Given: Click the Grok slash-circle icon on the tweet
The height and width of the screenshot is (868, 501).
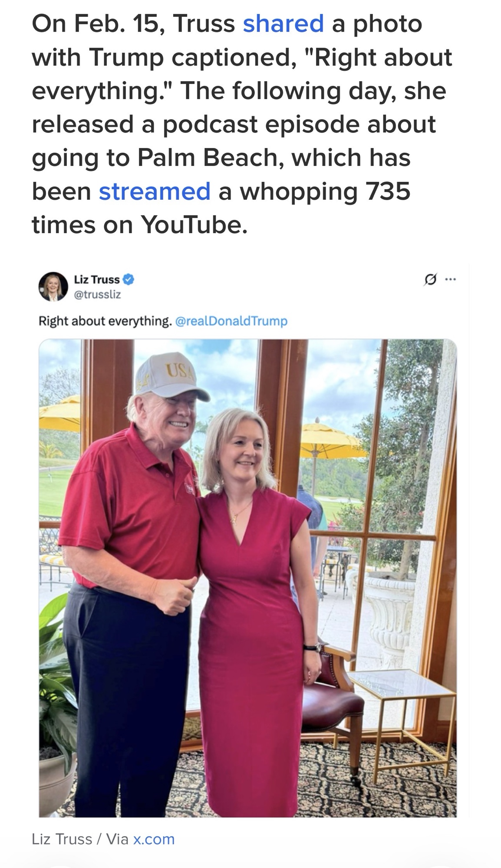Looking at the screenshot, I should point(429,280).
